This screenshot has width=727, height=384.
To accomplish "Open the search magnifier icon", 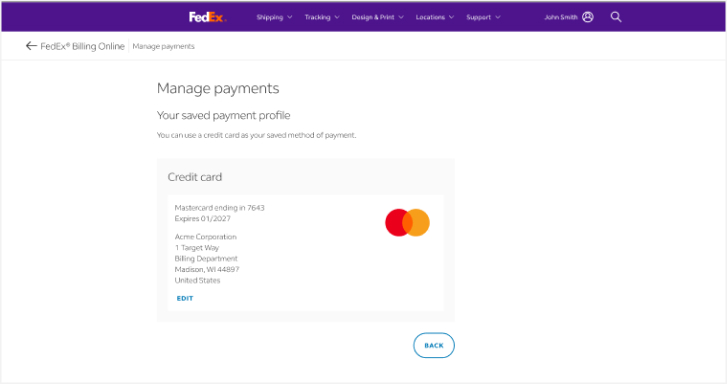I will tap(616, 17).
